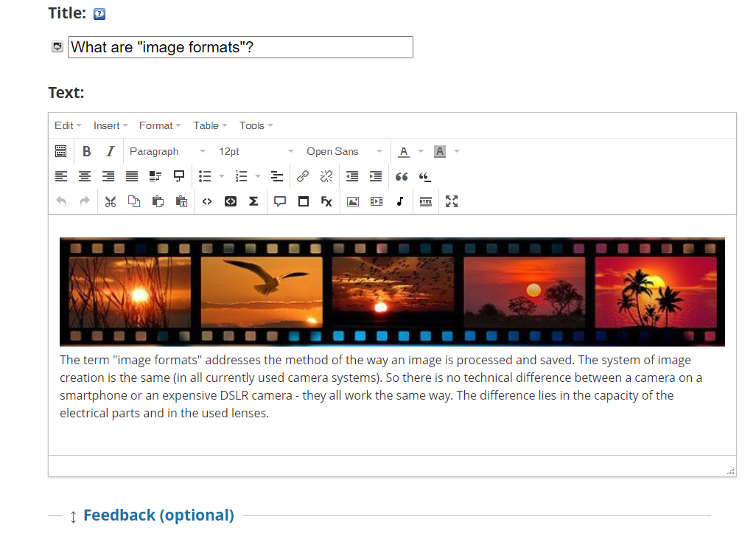The height and width of the screenshot is (539, 756).
Task: Cut the selection with the scissors icon
Action: click(x=111, y=202)
